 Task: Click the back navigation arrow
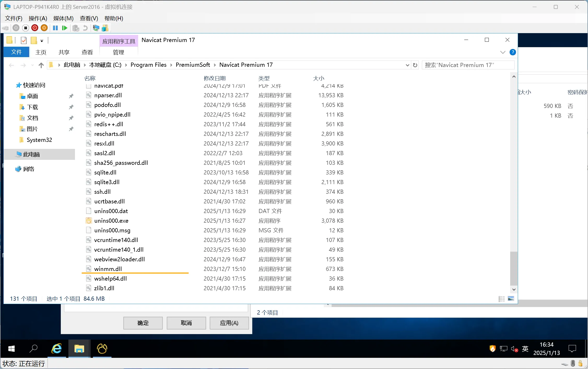pyautogui.click(x=11, y=65)
